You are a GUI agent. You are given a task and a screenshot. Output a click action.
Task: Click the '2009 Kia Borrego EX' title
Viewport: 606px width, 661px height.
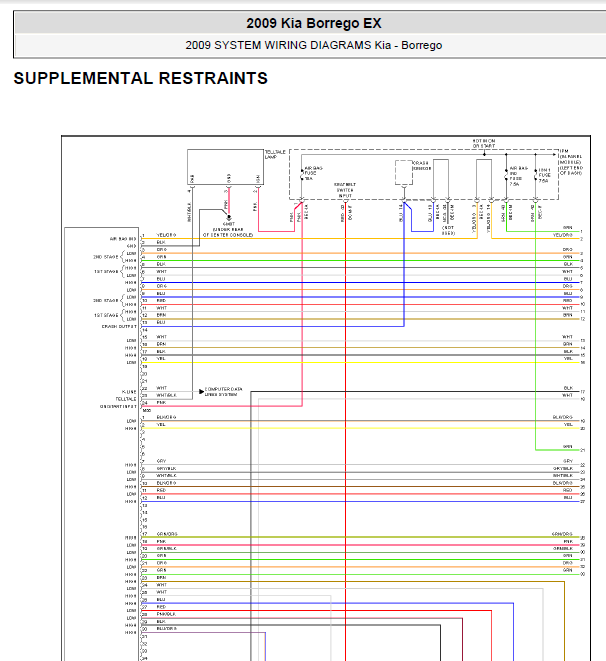pyautogui.click(x=314, y=23)
